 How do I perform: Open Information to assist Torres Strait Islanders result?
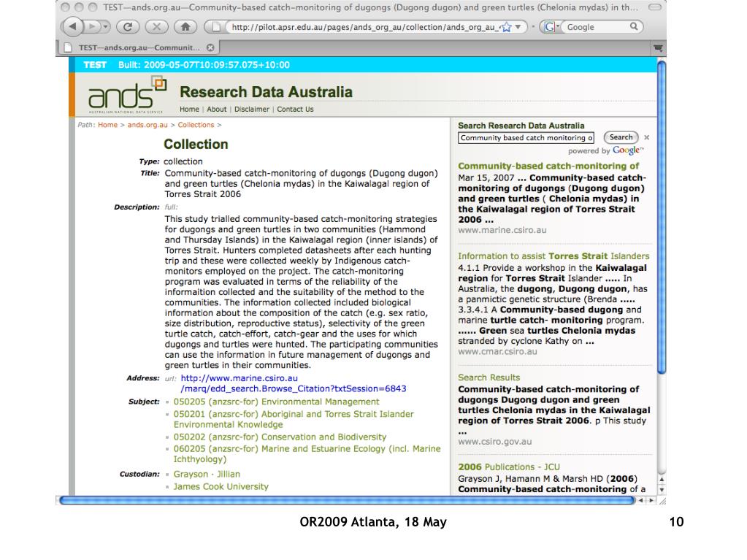553,256
